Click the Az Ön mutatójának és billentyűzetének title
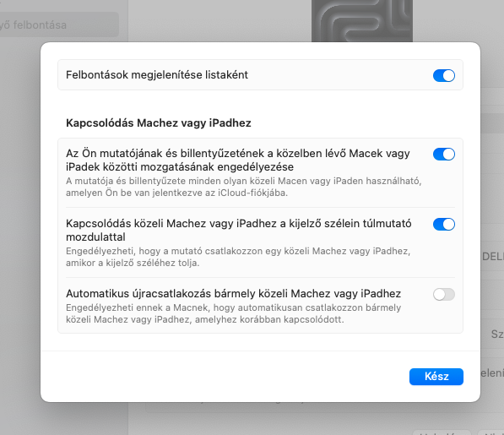This screenshot has width=504, height=435. pyautogui.click(x=238, y=160)
